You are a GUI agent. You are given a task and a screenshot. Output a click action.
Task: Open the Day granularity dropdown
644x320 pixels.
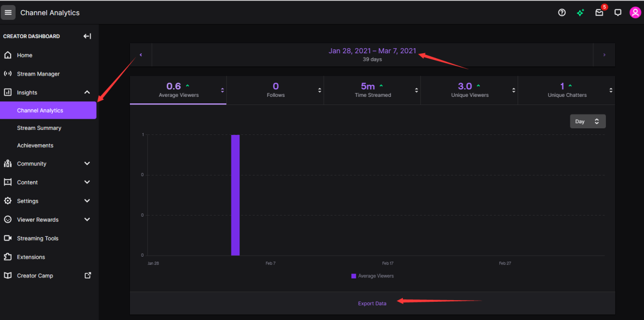pyautogui.click(x=588, y=121)
